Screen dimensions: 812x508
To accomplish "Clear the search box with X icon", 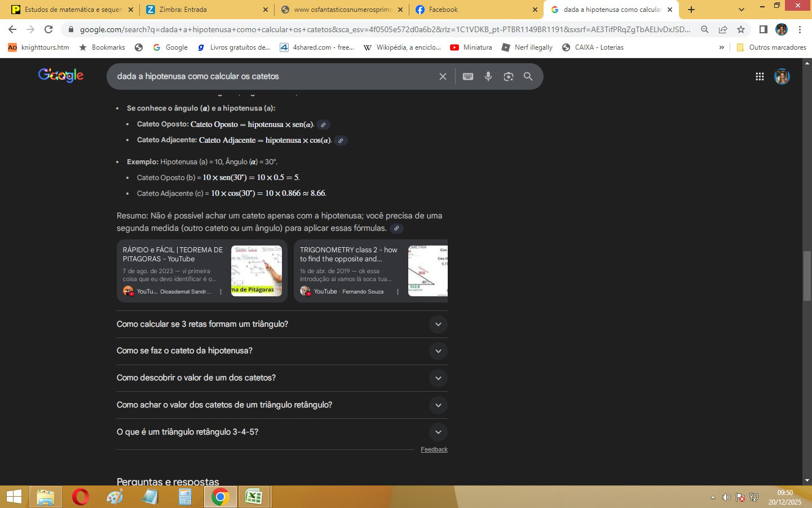I will [x=443, y=76].
